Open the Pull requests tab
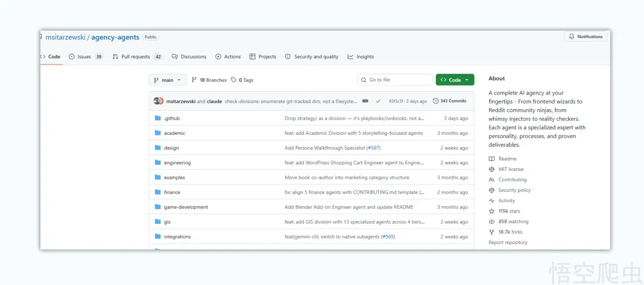This screenshot has height=285, width=644. point(137,57)
